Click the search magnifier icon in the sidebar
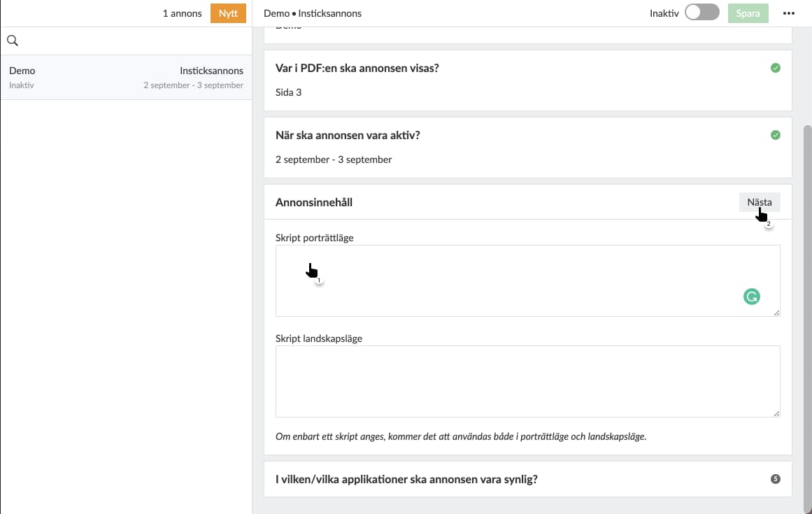The image size is (812, 514). coord(12,40)
